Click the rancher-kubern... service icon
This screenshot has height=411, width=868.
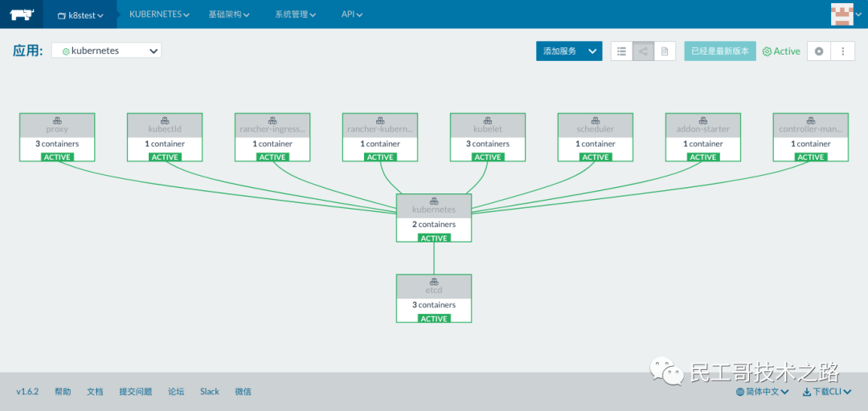point(380,120)
